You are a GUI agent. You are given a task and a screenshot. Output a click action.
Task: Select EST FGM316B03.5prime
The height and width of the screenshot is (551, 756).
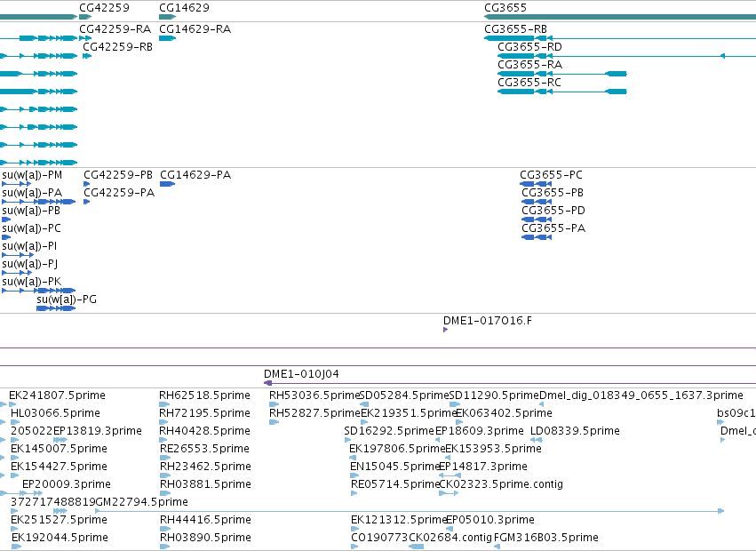[x=546, y=538]
